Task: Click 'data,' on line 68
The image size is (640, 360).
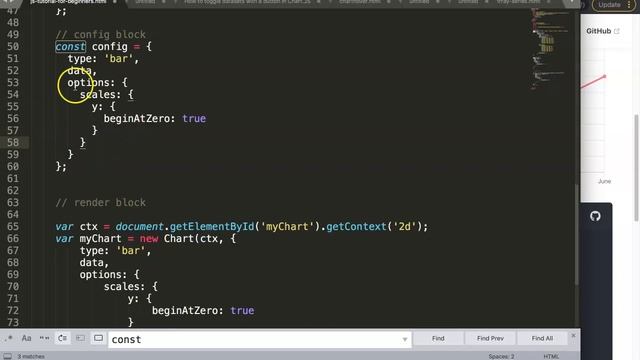Action: pos(94,262)
